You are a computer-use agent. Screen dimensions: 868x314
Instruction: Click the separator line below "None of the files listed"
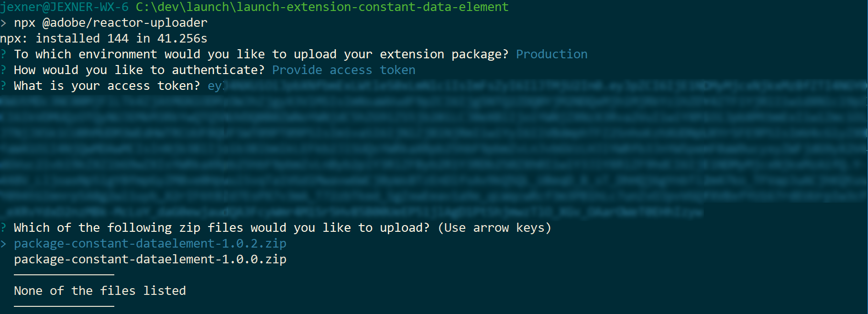[64, 306]
